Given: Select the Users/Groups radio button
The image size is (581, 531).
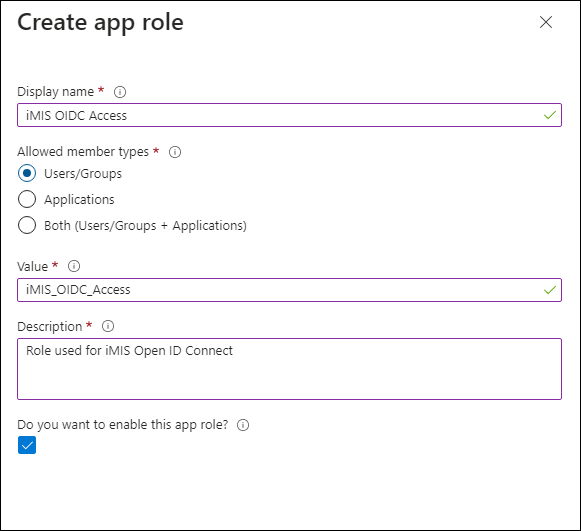Looking at the screenshot, I should (x=27, y=173).
